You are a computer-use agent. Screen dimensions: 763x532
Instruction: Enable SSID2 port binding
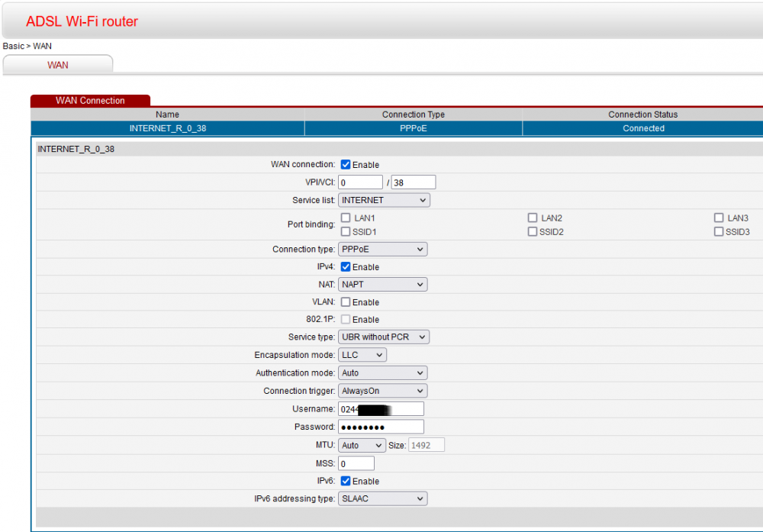pyautogui.click(x=533, y=231)
